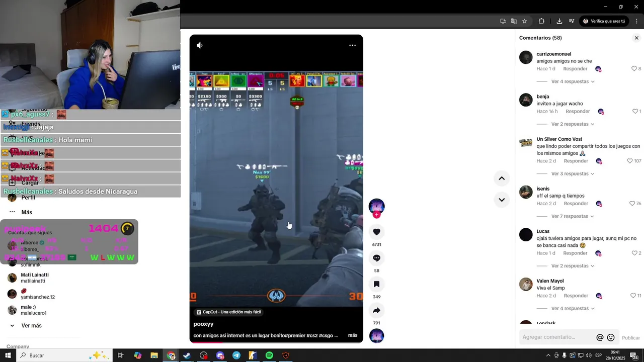Open the media controls icon in Chrome
644x362 pixels.
572,21
